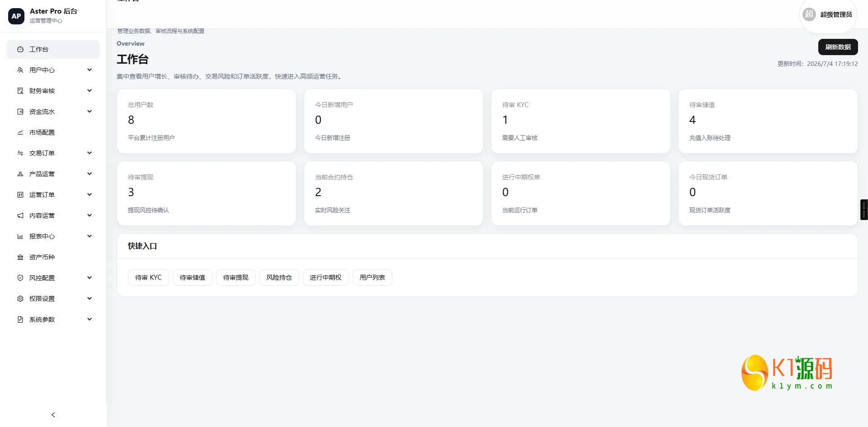Image resolution: width=868 pixels, height=427 pixels.
Task: Expand the 财务审核 chevron
Action: click(90, 90)
